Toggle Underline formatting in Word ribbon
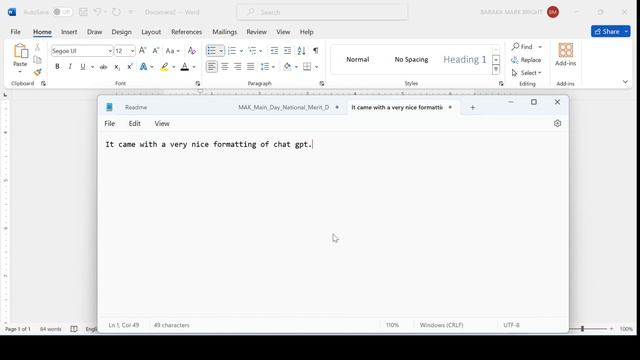 pos(83,67)
